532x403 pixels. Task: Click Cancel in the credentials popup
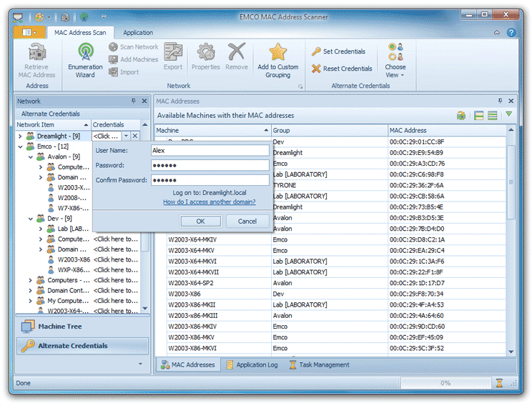point(247,221)
